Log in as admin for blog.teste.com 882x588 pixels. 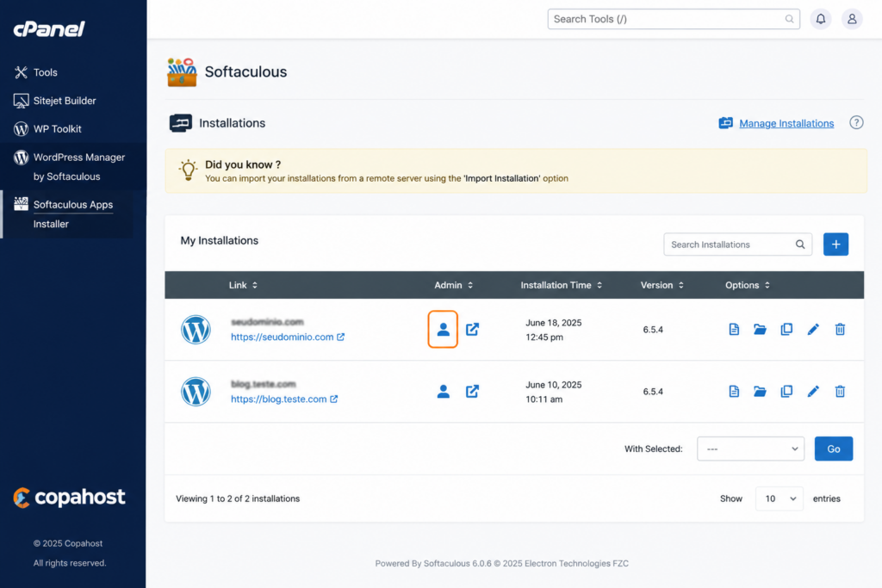tap(444, 391)
